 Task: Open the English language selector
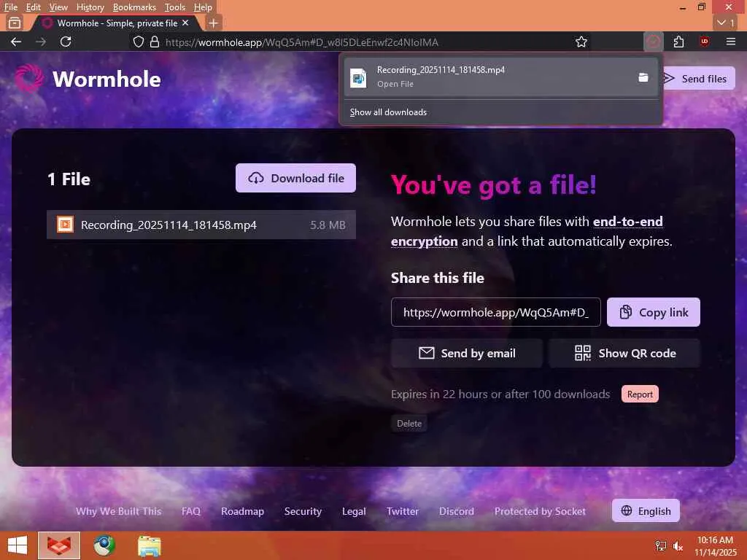click(646, 510)
